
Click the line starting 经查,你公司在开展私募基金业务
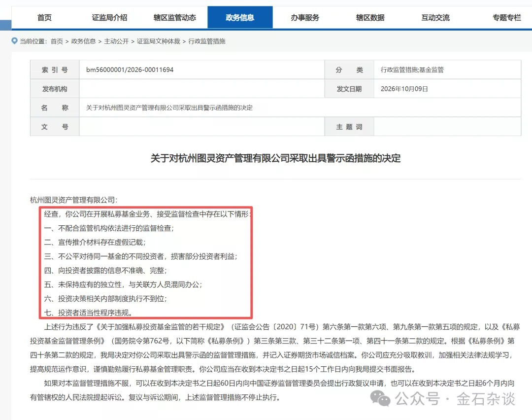pyautogui.click(x=148, y=214)
